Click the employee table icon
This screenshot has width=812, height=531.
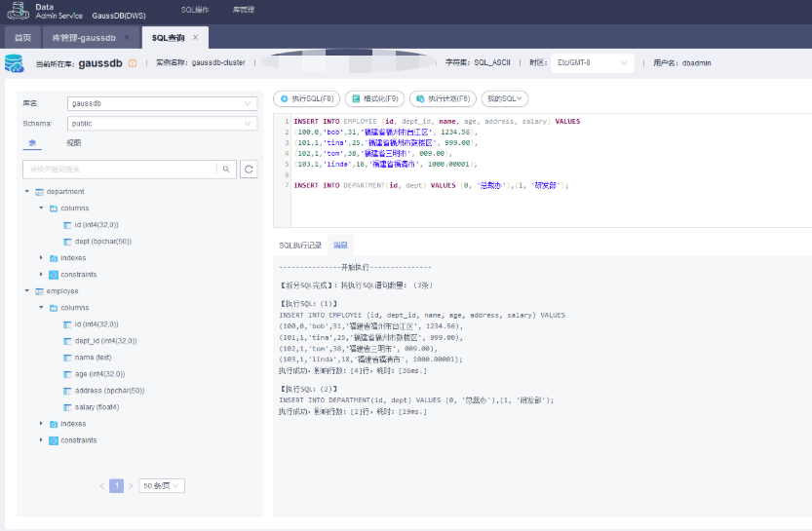tap(39, 291)
